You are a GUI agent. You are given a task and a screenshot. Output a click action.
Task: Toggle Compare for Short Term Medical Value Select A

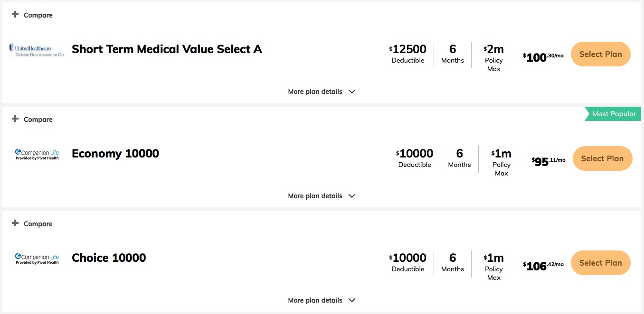coord(32,15)
